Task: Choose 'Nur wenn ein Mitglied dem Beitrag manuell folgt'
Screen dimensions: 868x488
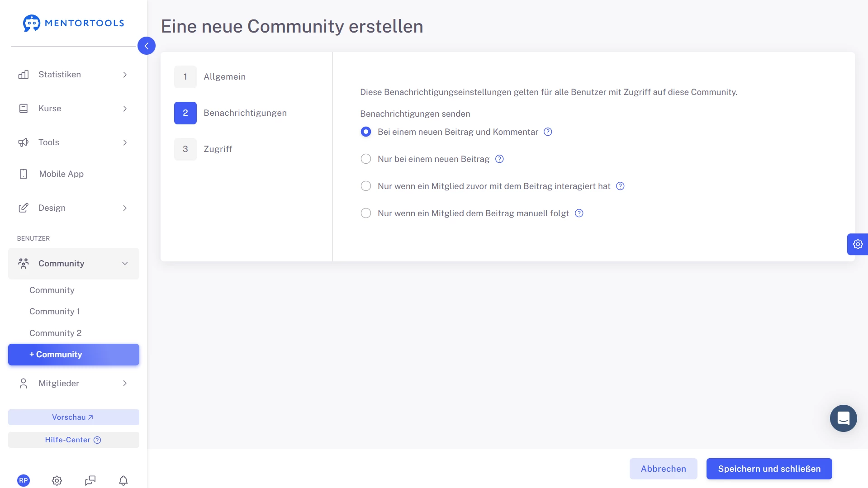Action: point(366,213)
